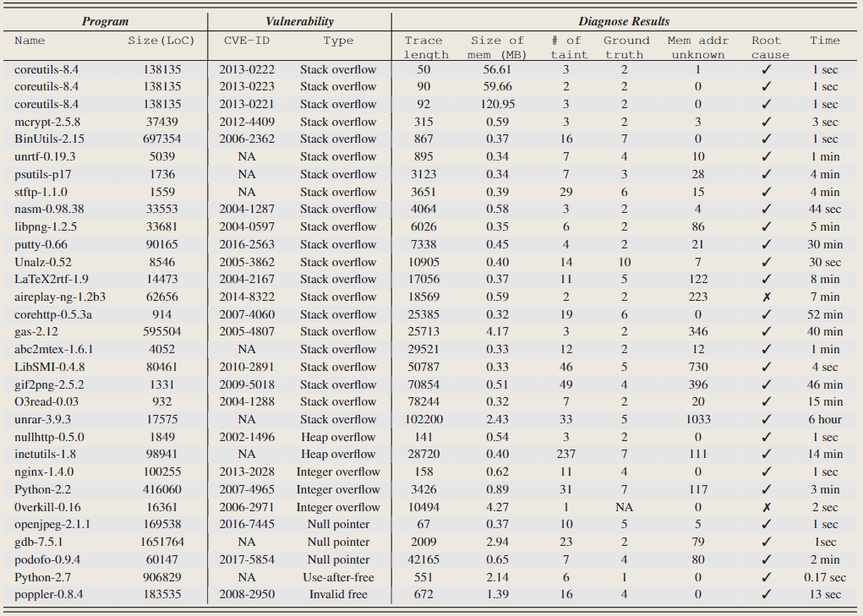863x616 pixels.
Task: Toggle the checkmark beside inetutils-1.8
Action: point(766,454)
